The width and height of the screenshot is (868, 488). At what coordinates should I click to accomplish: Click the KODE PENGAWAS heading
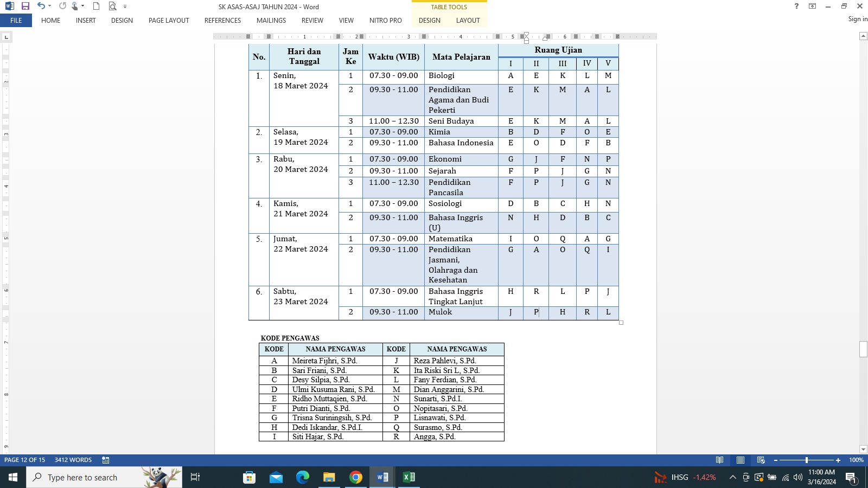tap(290, 338)
